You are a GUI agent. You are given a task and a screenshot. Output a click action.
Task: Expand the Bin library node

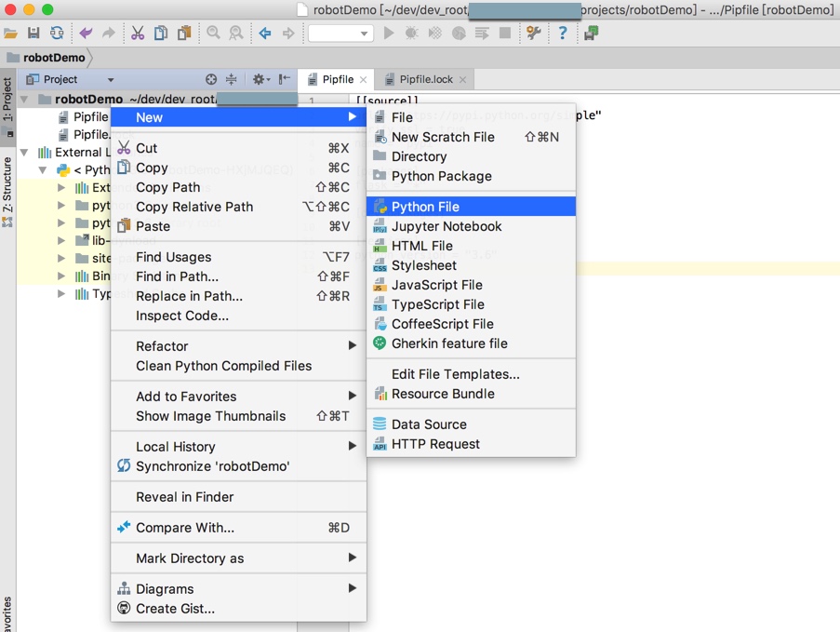tap(61, 276)
